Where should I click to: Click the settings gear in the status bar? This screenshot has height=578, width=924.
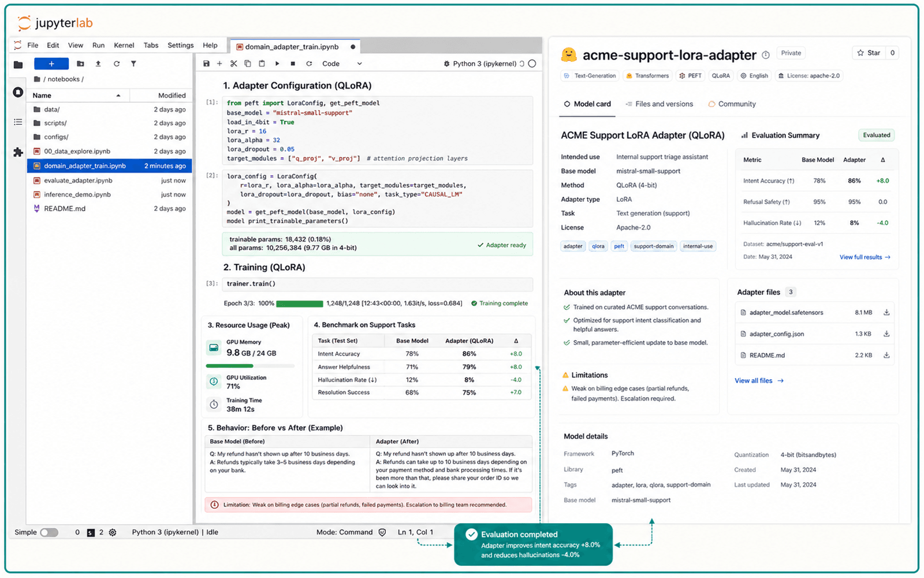(x=113, y=532)
